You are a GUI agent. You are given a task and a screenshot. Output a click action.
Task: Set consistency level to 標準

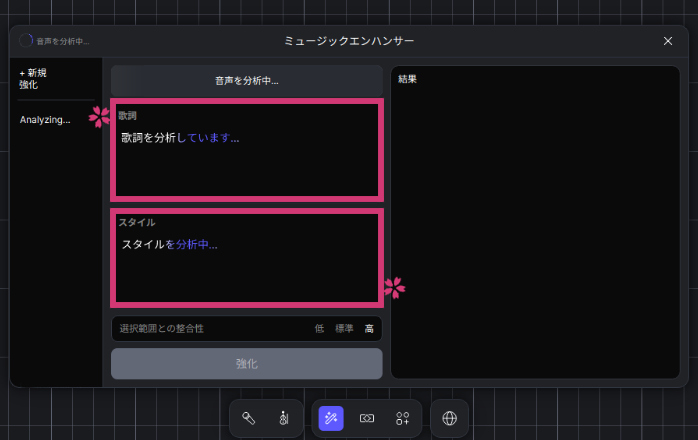[x=344, y=328]
